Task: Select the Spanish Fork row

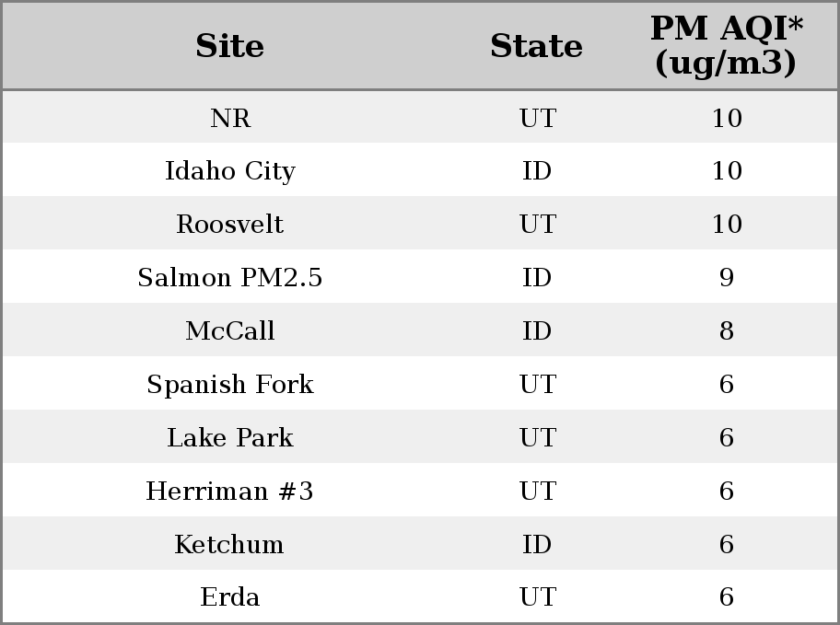Action: (420, 384)
